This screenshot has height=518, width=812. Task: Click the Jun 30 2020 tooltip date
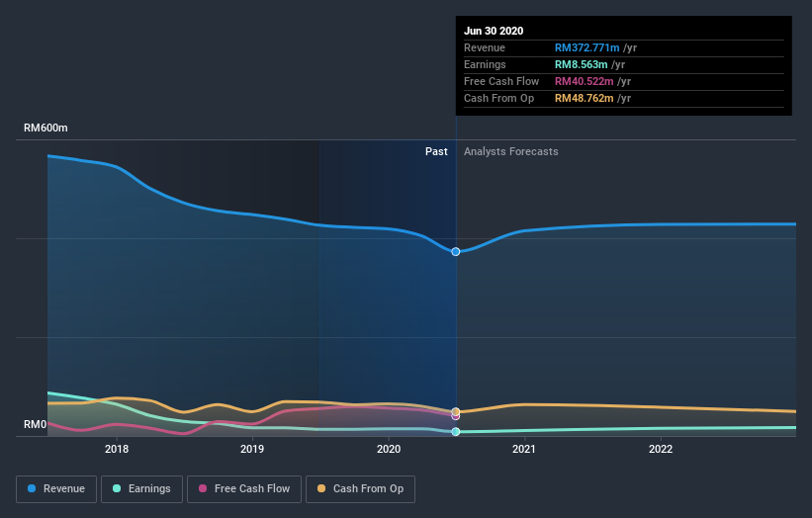pyautogui.click(x=494, y=31)
